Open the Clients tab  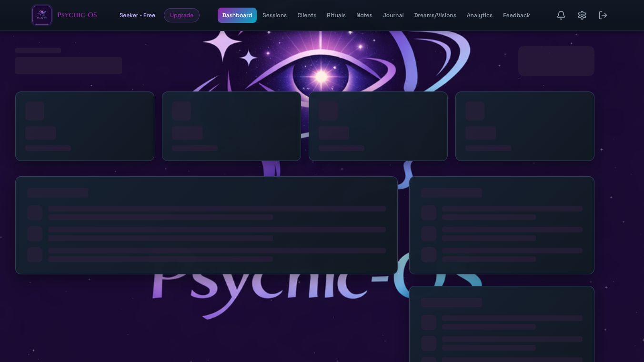pyautogui.click(x=307, y=15)
